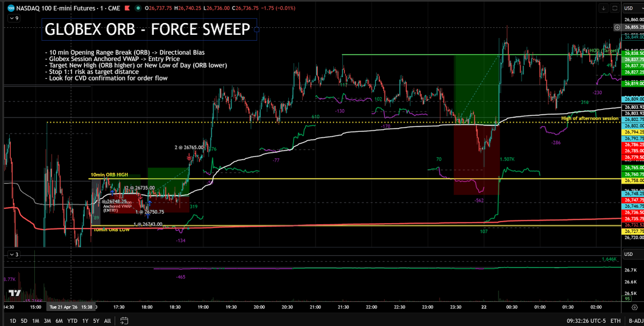Select the 5D date range

click(x=24, y=321)
